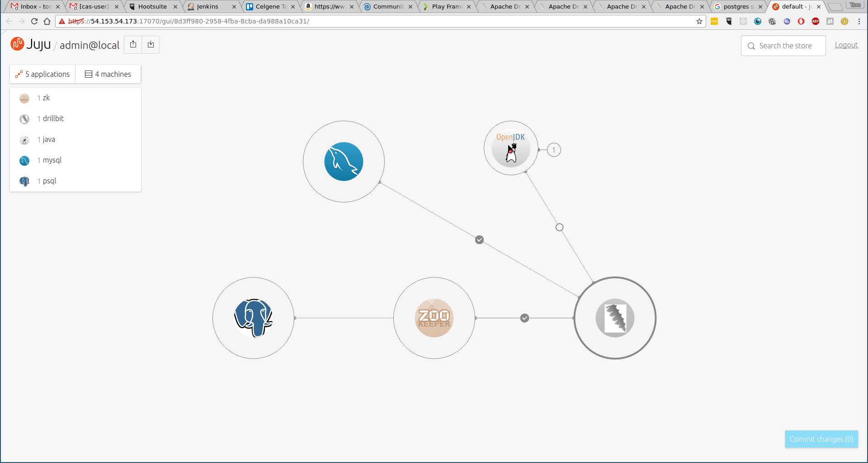The height and width of the screenshot is (463, 868).
Task: Click the drillbit icon in the applications list
Action: pos(24,119)
